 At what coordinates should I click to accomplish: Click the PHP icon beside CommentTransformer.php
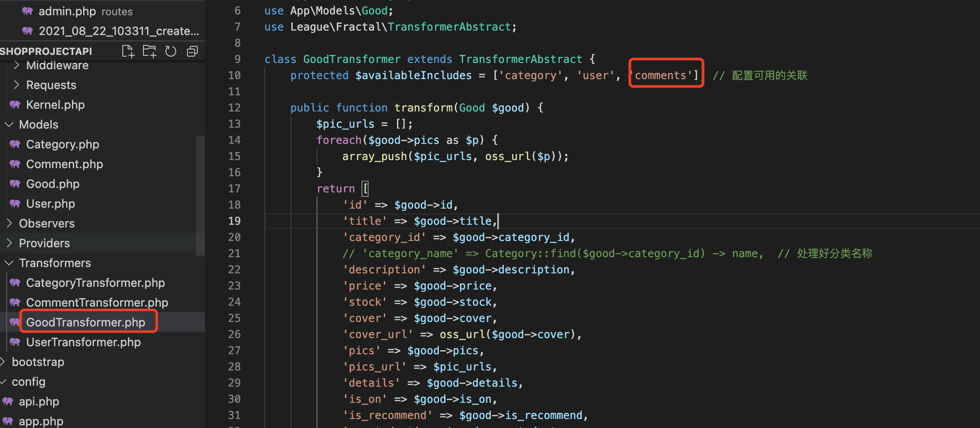[x=15, y=303]
